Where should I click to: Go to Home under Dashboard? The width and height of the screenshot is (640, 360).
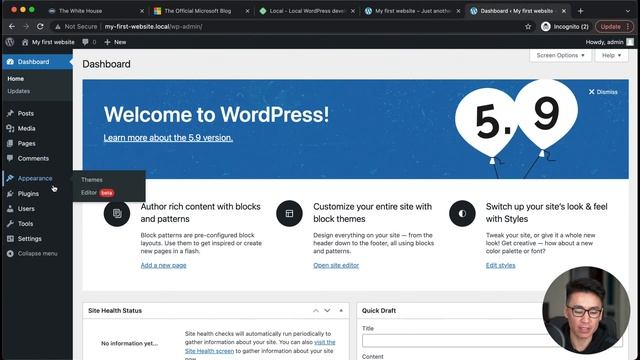point(16,78)
